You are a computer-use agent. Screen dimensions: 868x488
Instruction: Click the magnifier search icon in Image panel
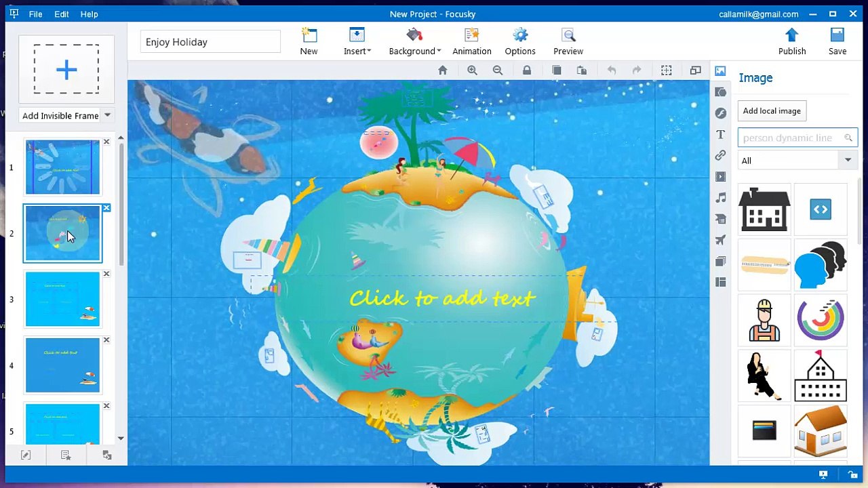coord(848,138)
